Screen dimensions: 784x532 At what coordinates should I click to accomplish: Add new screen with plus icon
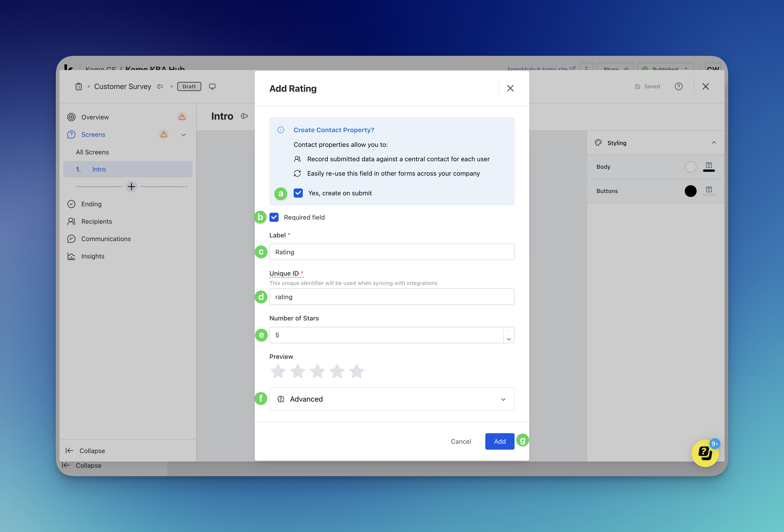pyautogui.click(x=132, y=187)
